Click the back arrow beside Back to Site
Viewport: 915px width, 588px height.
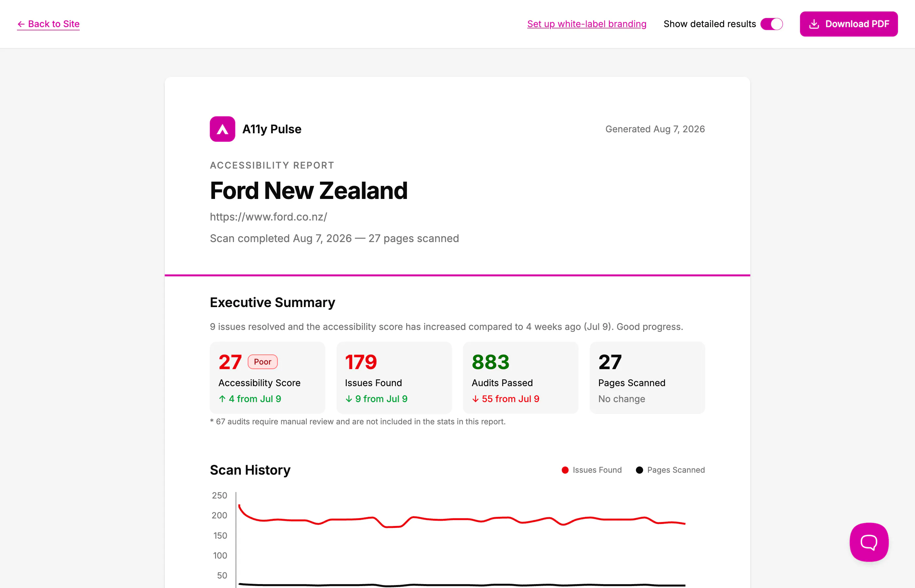(x=21, y=24)
